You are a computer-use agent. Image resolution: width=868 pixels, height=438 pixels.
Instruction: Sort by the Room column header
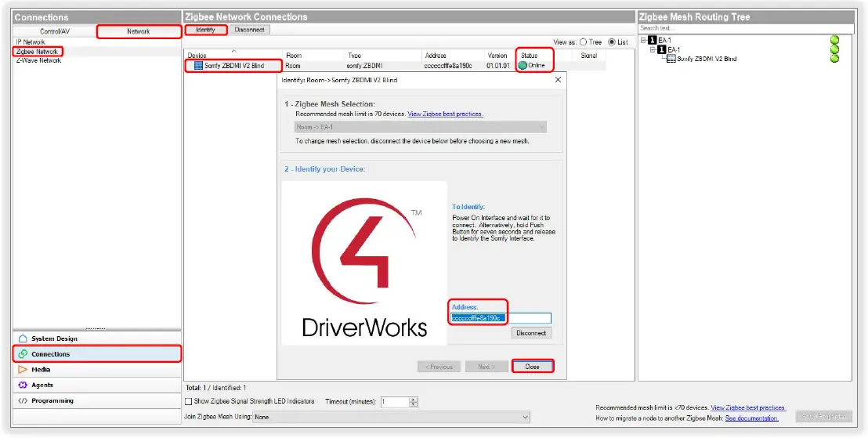coord(314,56)
